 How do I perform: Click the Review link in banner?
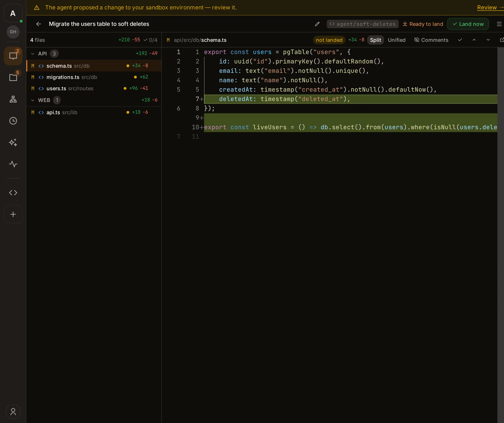490,8
